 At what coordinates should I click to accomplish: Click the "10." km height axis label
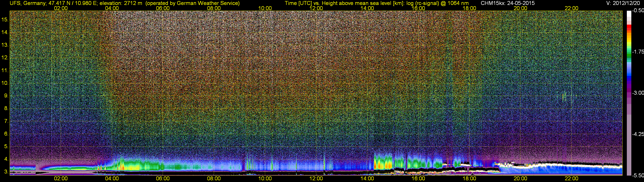[5, 83]
